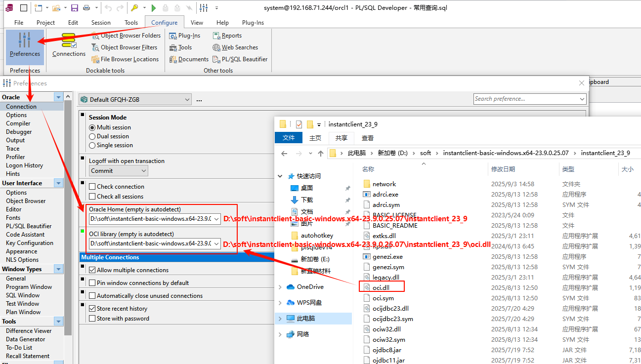This screenshot has width=641, height=364.
Task: Open File Browser Locations tool
Action: (x=125, y=59)
